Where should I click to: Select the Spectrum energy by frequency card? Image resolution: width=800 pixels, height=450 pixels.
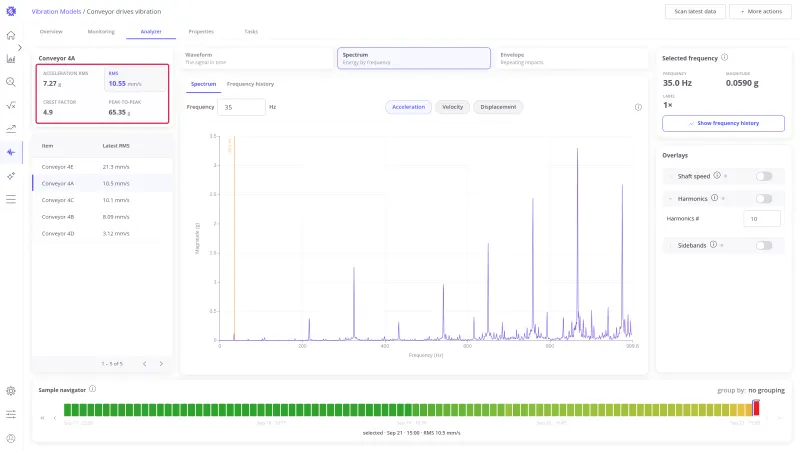(414, 58)
